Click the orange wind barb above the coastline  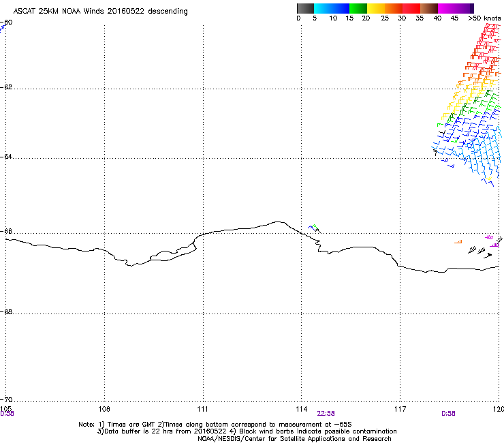tap(458, 242)
